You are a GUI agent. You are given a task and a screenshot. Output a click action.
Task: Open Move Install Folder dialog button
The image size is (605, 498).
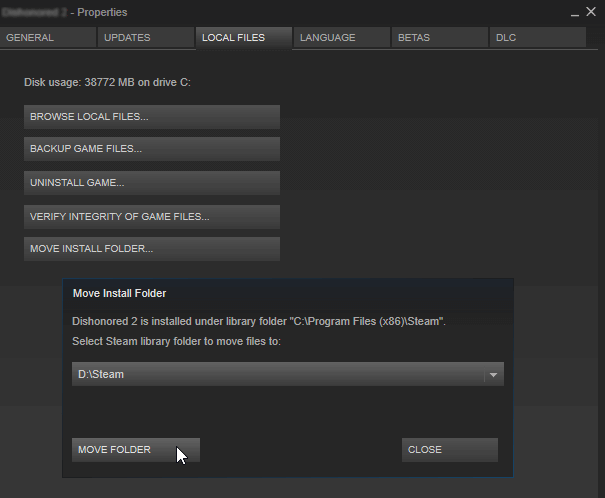pos(152,249)
